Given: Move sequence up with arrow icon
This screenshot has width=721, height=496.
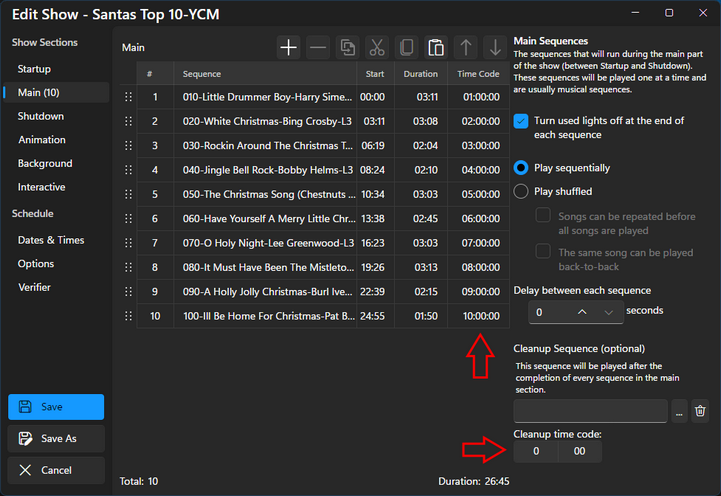Looking at the screenshot, I should (x=465, y=47).
